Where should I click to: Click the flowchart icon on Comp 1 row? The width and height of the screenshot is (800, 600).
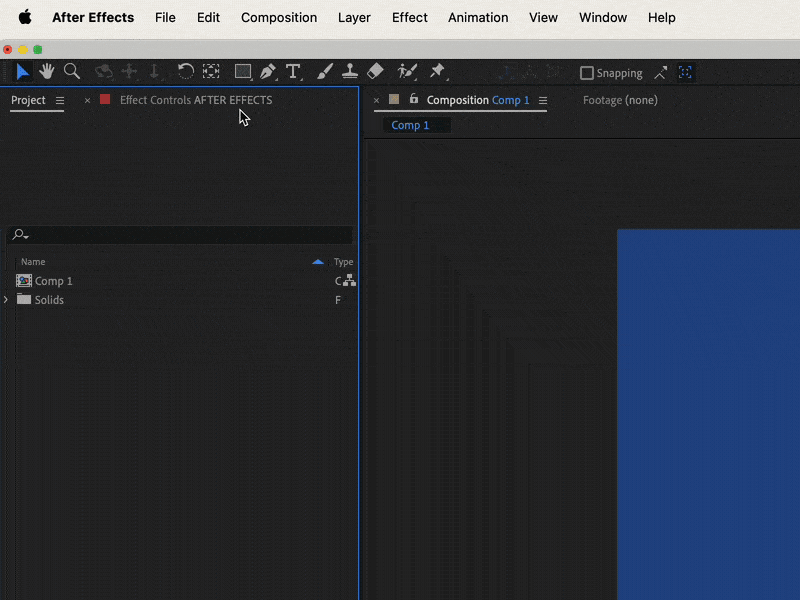349,281
